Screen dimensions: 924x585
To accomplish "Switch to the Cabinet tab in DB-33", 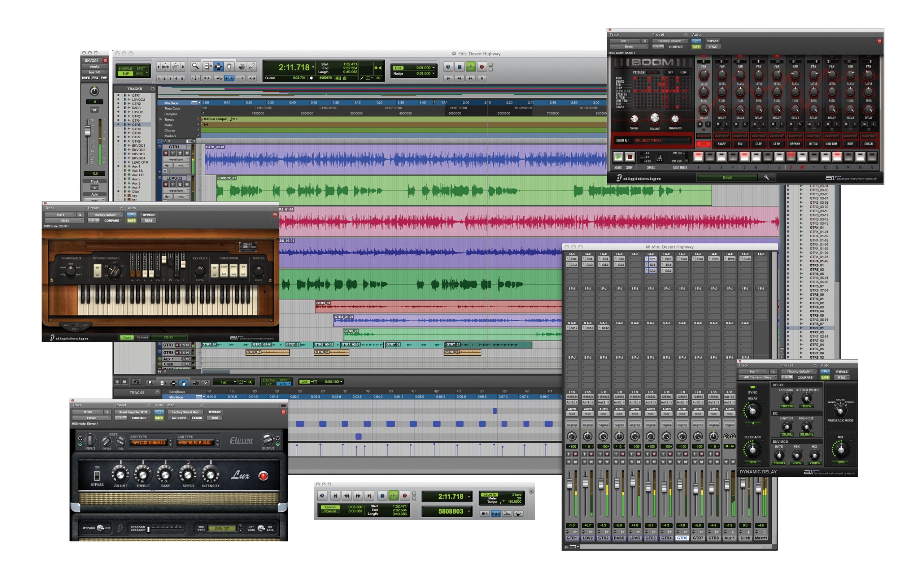I will click(142, 337).
